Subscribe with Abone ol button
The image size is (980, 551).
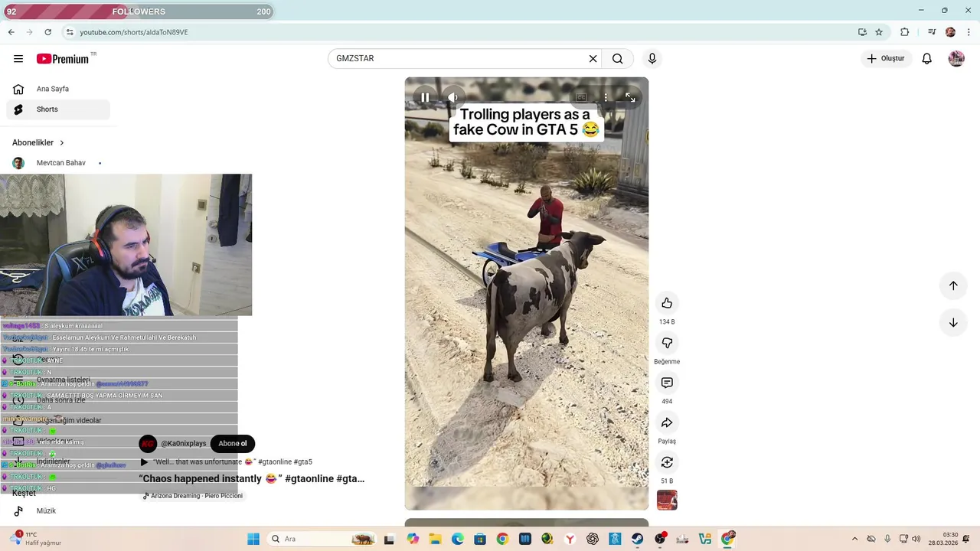pyautogui.click(x=233, y=444)
